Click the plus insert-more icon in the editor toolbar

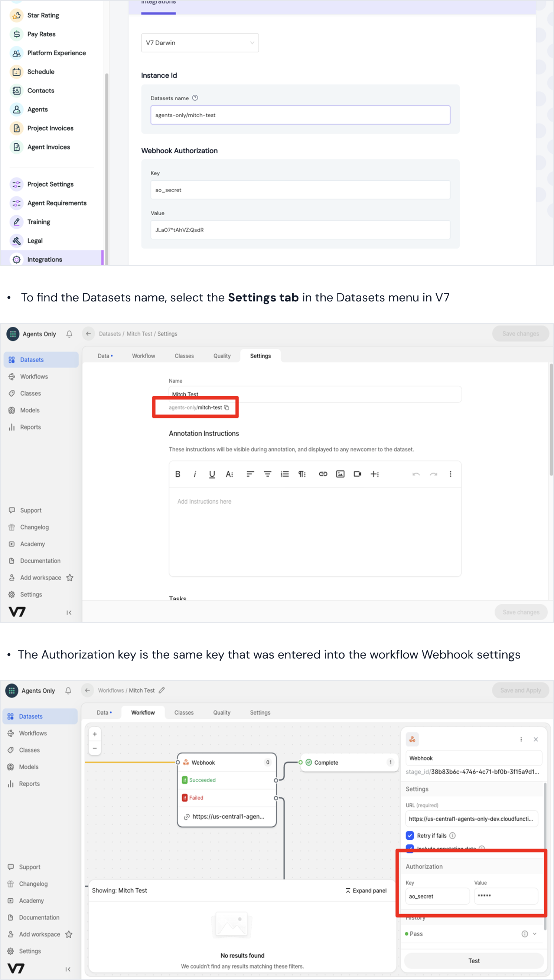coord(375,474)
